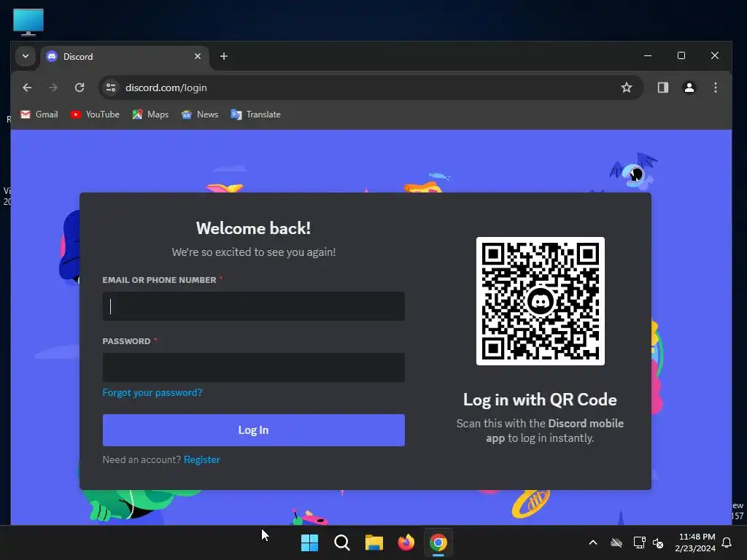The width and height of the screenshot is (747, 560).
Task: Open the Translate bookmark
Action: tap(256, 114)
